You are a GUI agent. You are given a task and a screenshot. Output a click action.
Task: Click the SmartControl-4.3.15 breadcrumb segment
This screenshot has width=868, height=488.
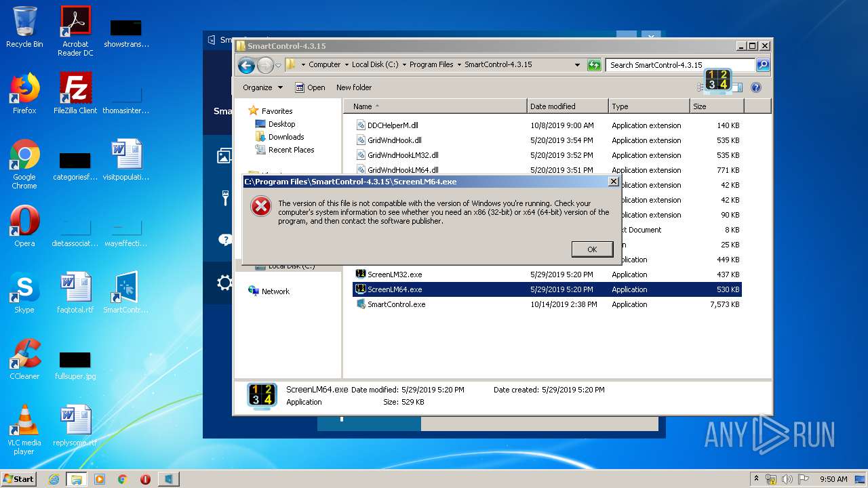coord(498,65)
